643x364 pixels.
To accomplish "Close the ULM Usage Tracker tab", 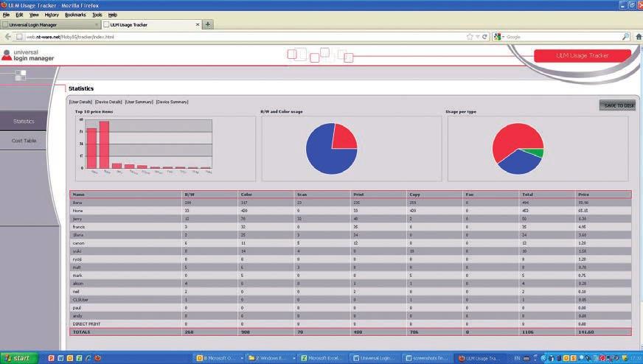I will tap(197, 24).
